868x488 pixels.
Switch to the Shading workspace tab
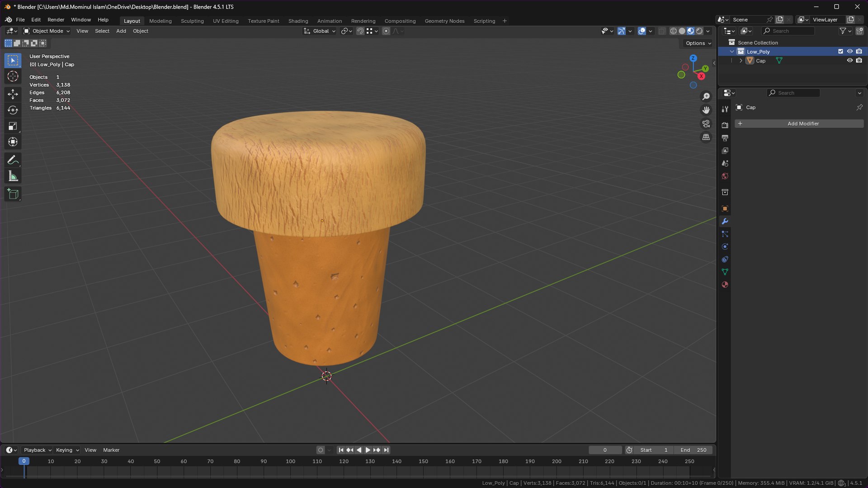(x=298, y=21)
